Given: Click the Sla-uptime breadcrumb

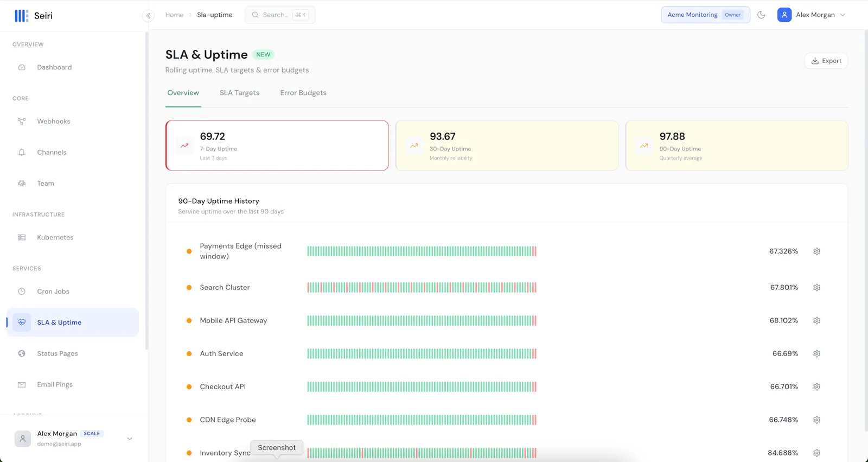Looking at the screenshot, I should (x=214, y=15).
